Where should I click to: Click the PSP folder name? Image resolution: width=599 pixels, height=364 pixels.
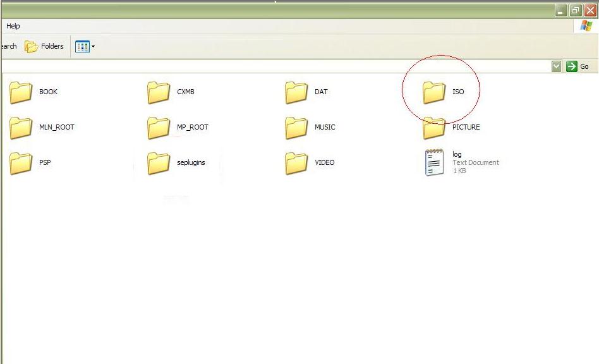[45, 162]
